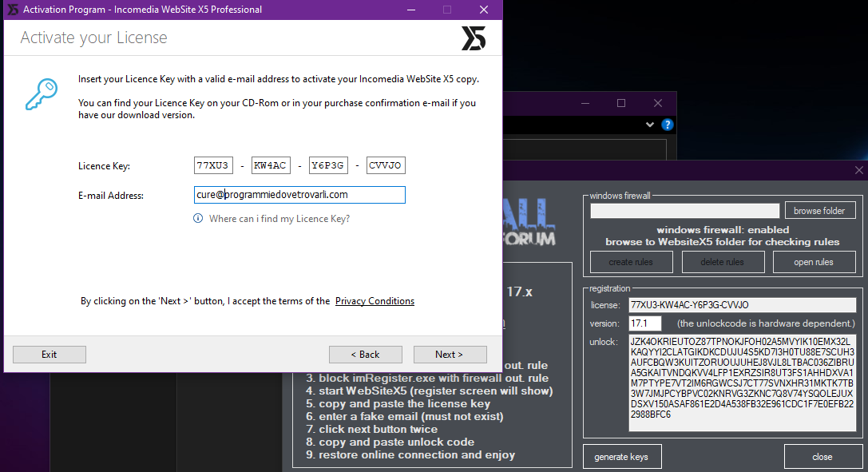Image resolution: width=868 pixels, height=472 pixels.
Task: Click the Next > button
Action: tap(450, 354)
